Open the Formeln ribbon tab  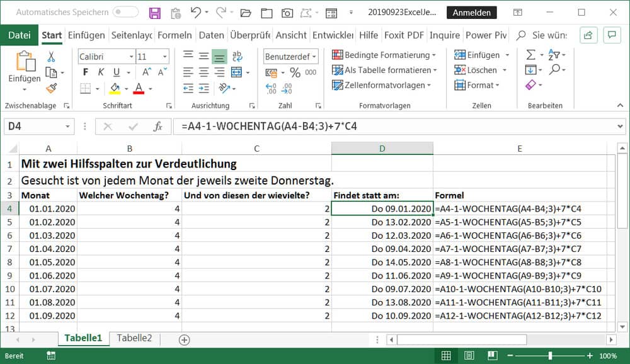tap(175, 35)
